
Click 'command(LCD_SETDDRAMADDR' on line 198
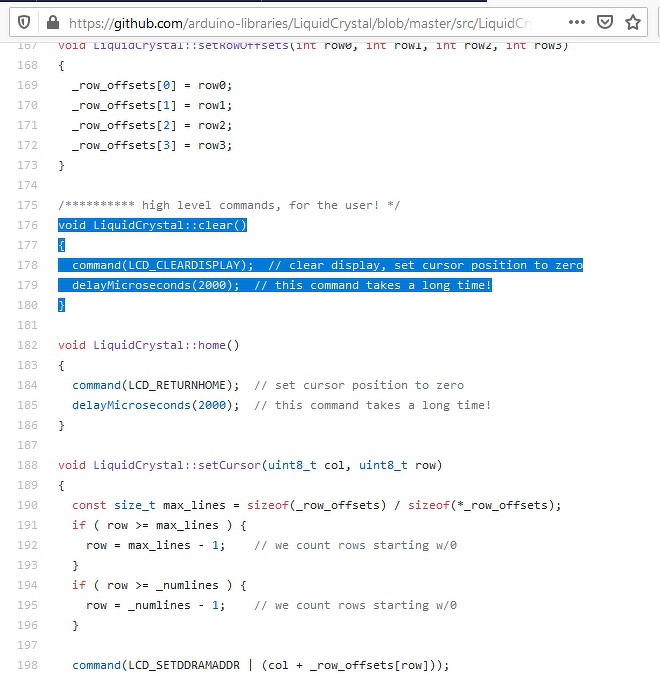tap(156, 665)
